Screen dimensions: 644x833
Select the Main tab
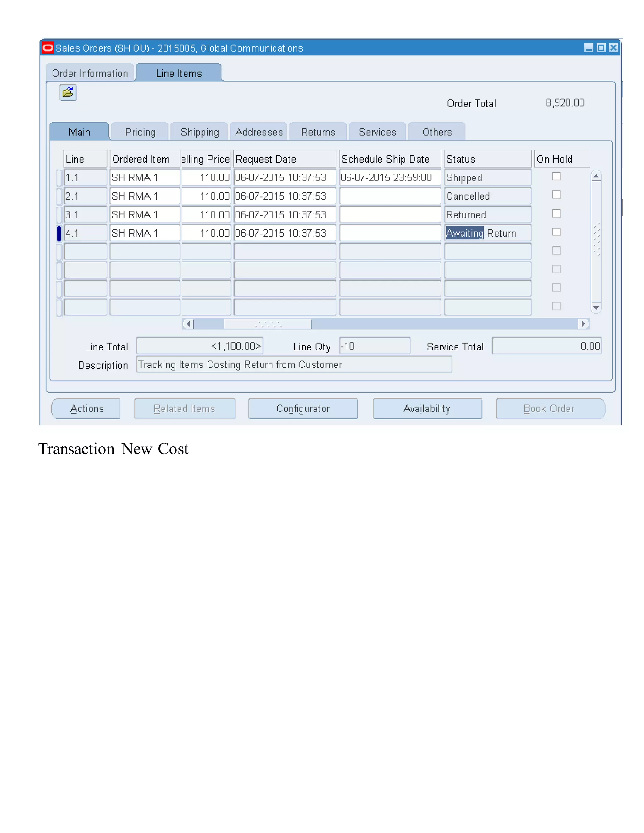click(x=79, y=132)
